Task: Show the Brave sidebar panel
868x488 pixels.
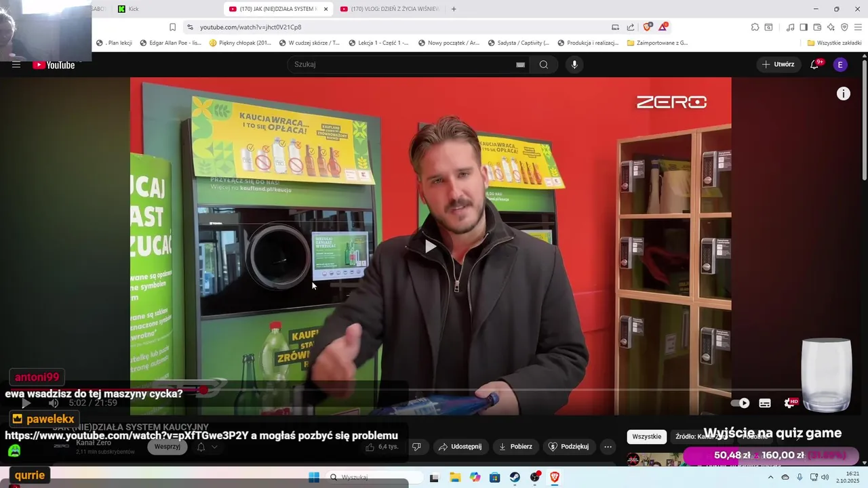Action: pyautogui.click(x=804, y=27)
